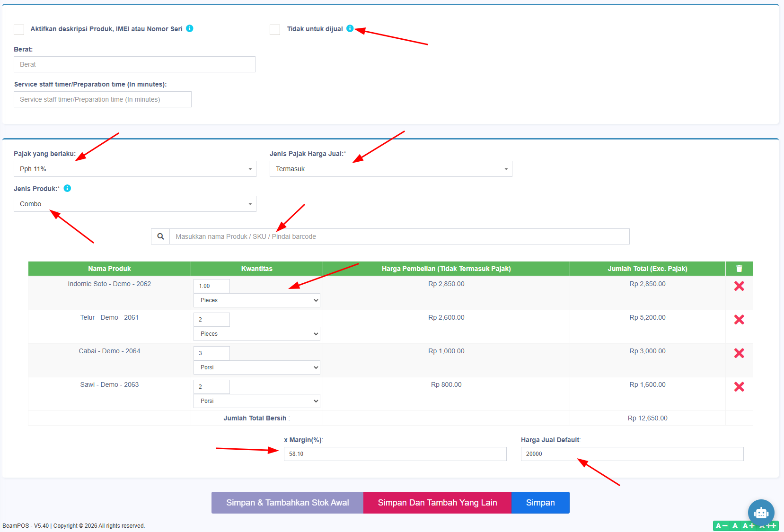Click Simpan Dan Tambah Yang Lain
Screen dimensions: 784x532
(437, 503)
